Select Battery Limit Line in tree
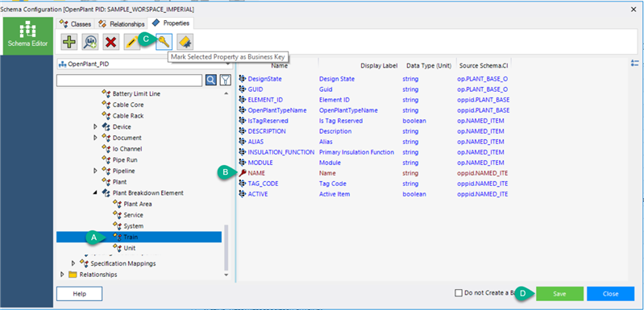Viewport: 644px width, 310px height. (x=136, y=93)
